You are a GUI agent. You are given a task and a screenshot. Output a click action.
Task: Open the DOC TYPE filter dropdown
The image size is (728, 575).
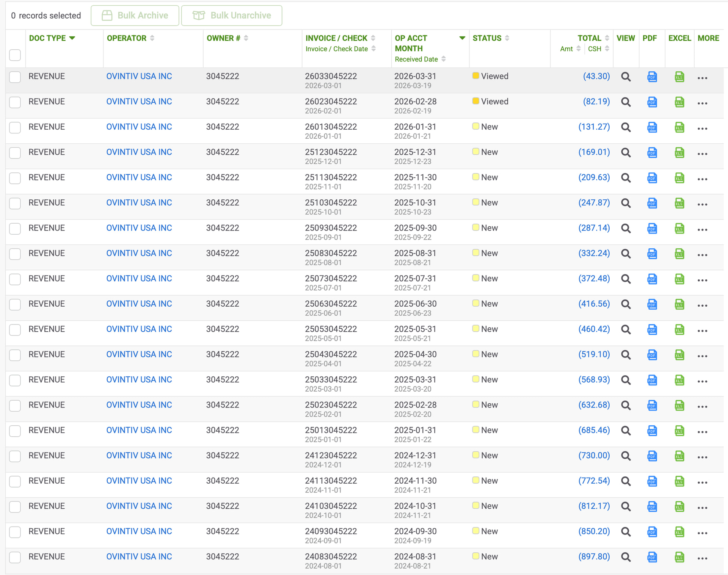point(72,38)
